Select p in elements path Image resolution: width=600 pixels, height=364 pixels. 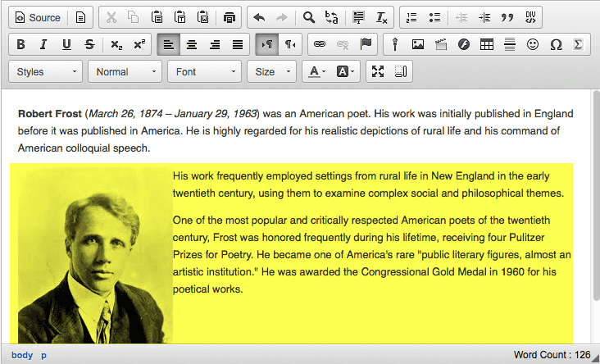pos(44,355)
